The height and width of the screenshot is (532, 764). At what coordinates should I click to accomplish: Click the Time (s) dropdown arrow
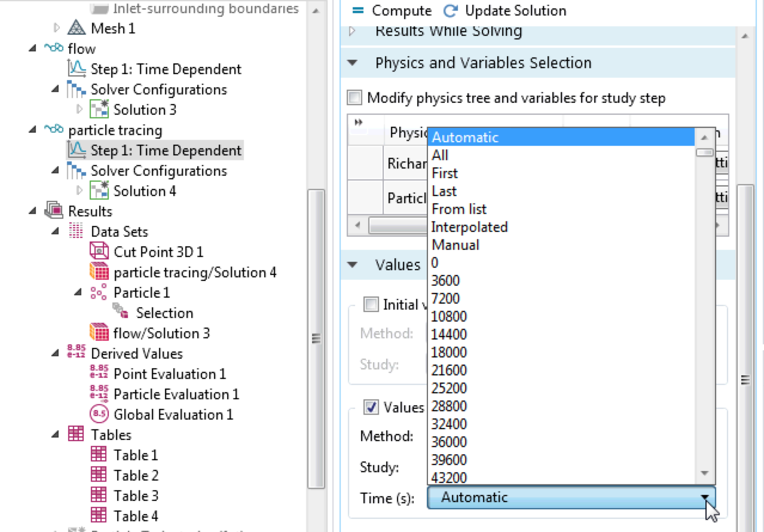click(705, 497)
